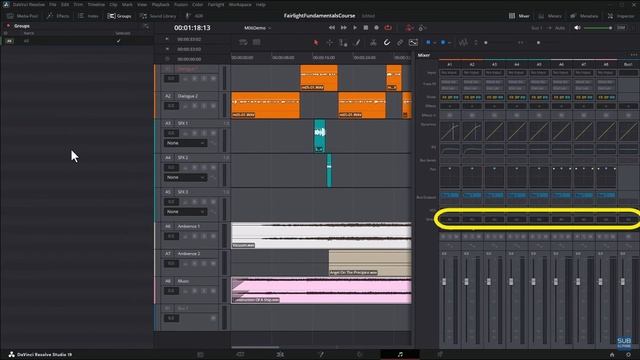The height and width of the screenshot is (360, 640).
Task: Open timeline view options icon
Action: pos(243,42)
